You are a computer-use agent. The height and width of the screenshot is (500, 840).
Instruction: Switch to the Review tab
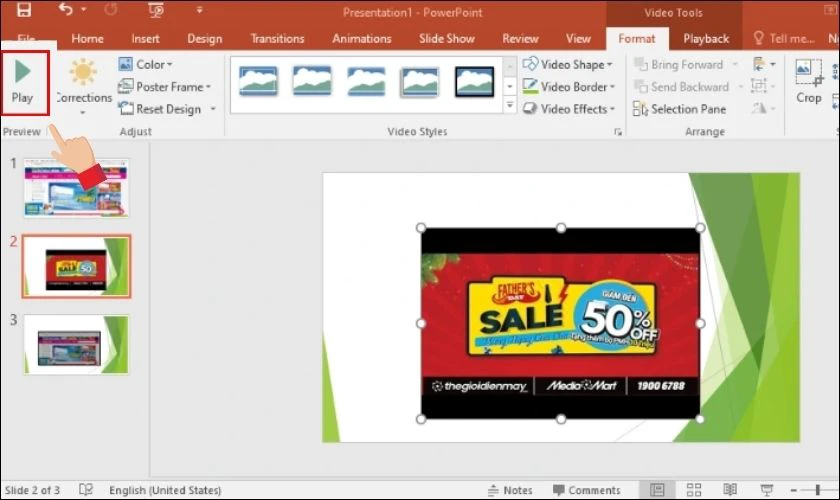(520, 39)
